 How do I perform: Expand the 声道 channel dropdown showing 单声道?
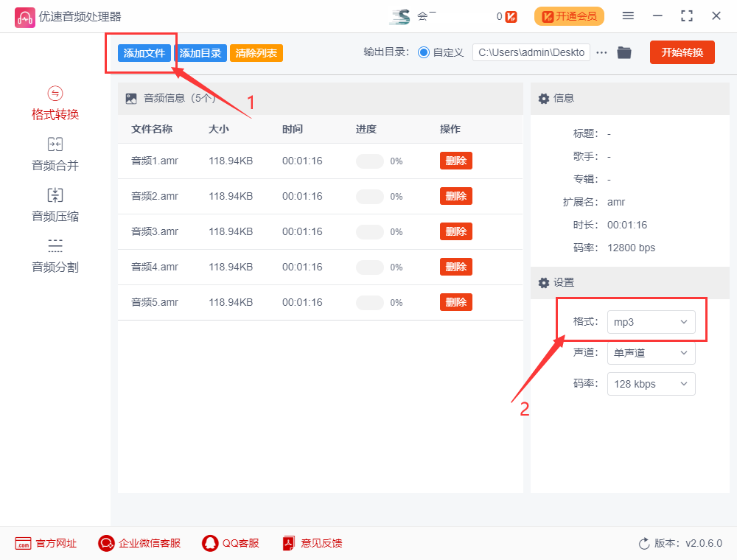[651, 353]
